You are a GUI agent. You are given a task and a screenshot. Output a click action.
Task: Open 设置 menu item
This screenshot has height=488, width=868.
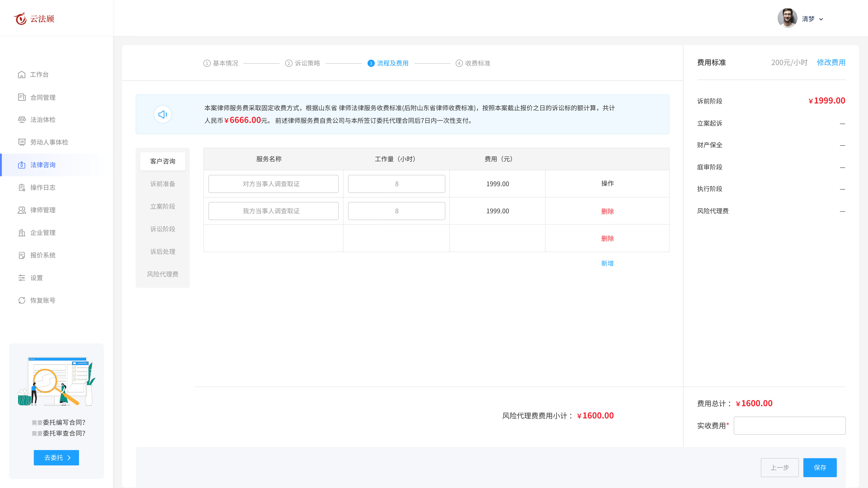click(x=36, y=277)
